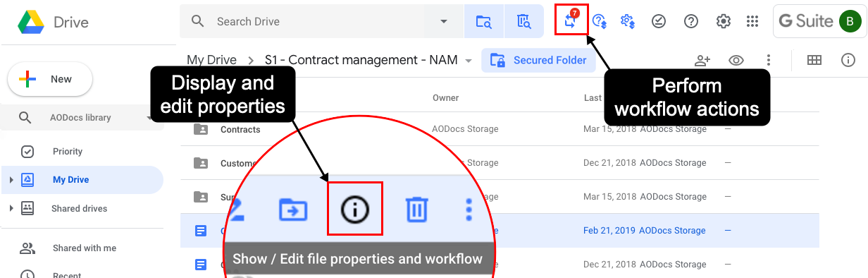Toggle the view details info icon
868x278 pixels.
point(848,61)
